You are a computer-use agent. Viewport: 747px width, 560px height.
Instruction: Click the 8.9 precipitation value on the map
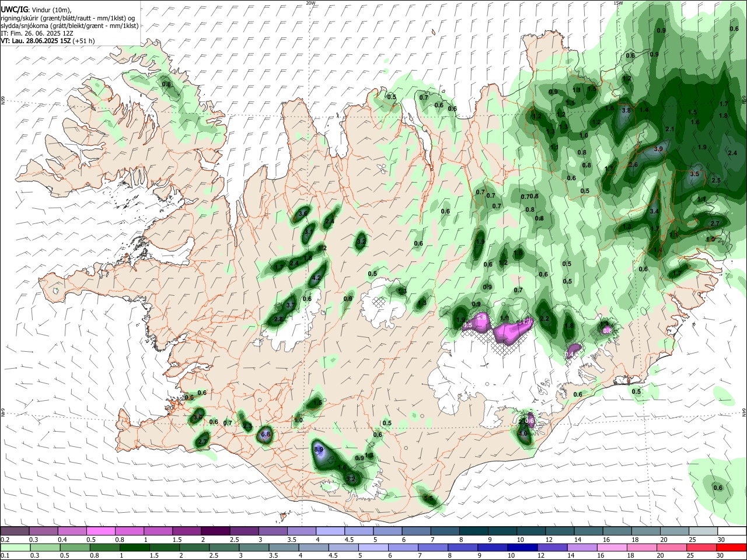pyautogui.click(x=319, y=449)
